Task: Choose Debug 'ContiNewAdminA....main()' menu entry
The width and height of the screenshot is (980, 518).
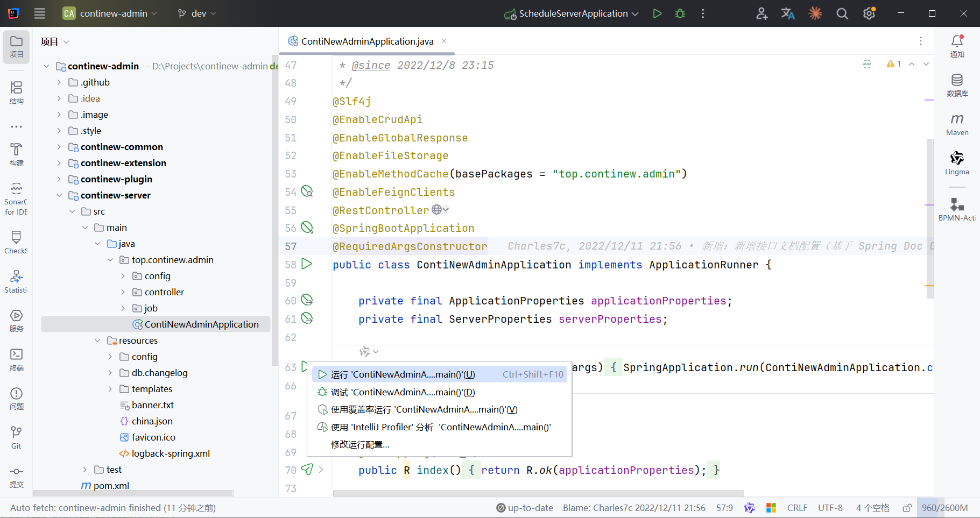Action: (x=440, y=392)
